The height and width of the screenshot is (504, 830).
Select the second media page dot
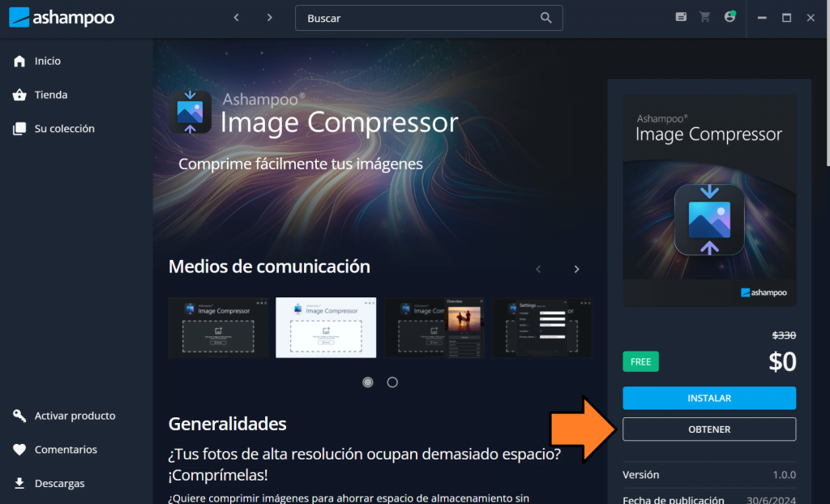click(392, 382)
